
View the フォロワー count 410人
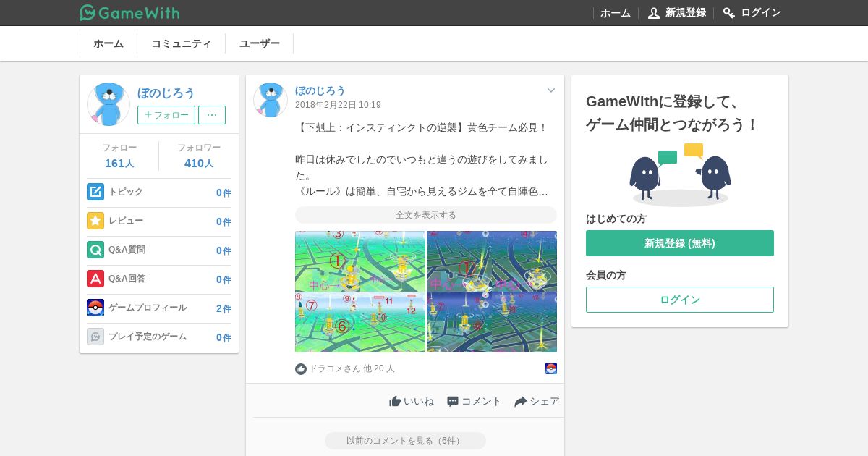point(199,164)
